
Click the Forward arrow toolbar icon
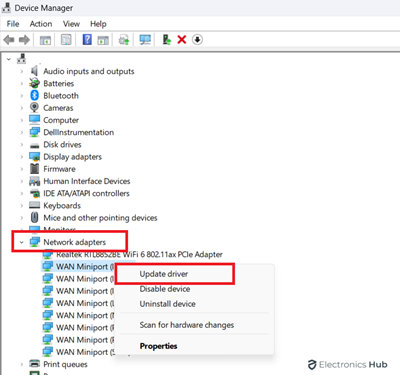24,40
